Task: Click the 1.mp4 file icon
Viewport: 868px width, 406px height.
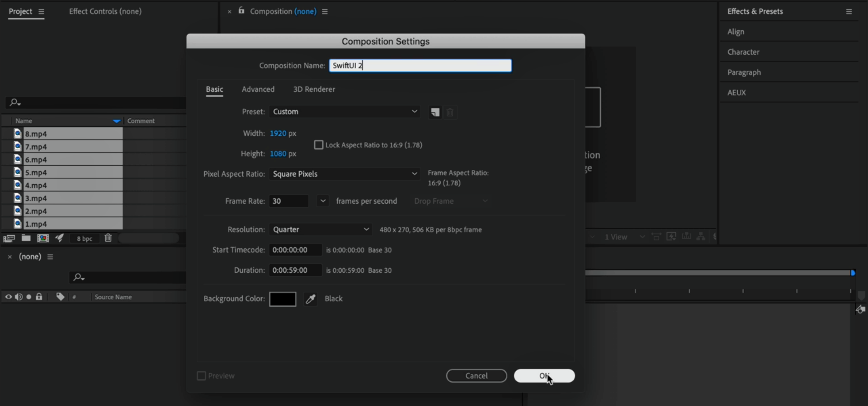Action: 18,224
